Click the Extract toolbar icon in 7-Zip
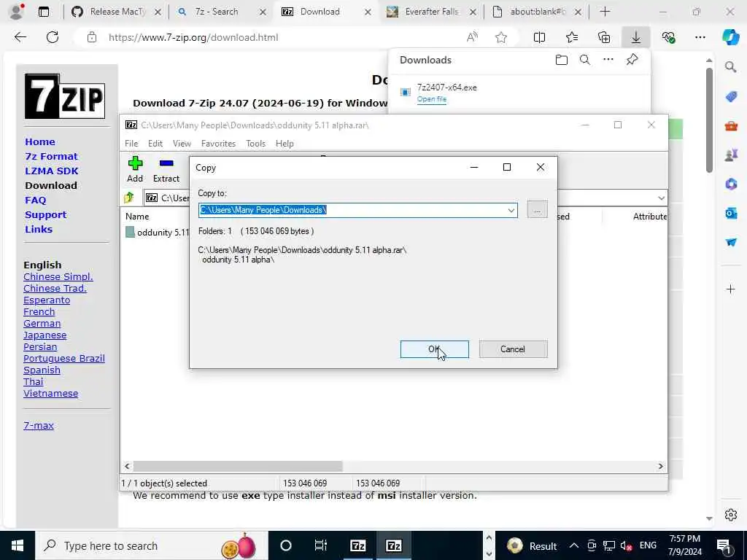The image size is (747, 560). tap(166, 169)
